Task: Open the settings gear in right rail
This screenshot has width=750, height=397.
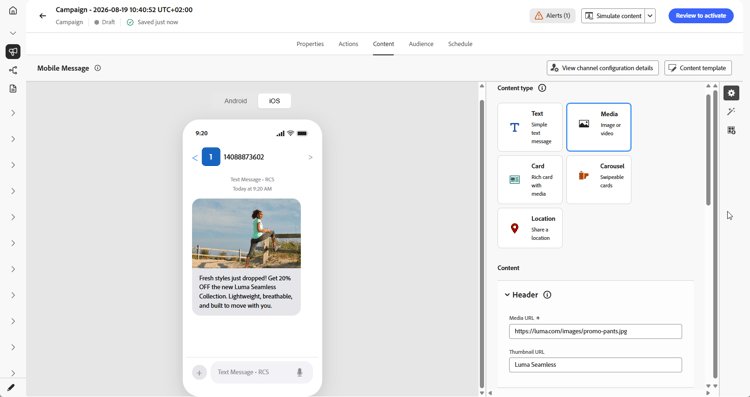Action: 731,93
